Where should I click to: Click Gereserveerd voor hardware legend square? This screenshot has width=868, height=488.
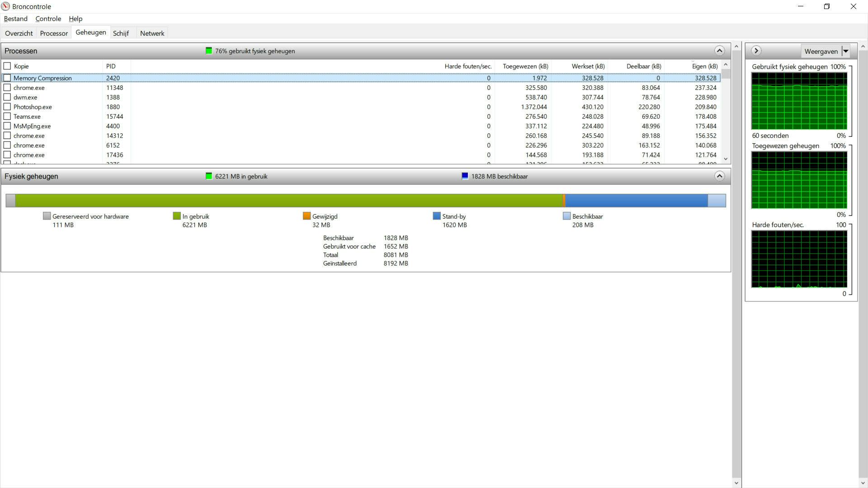point(47,216)
